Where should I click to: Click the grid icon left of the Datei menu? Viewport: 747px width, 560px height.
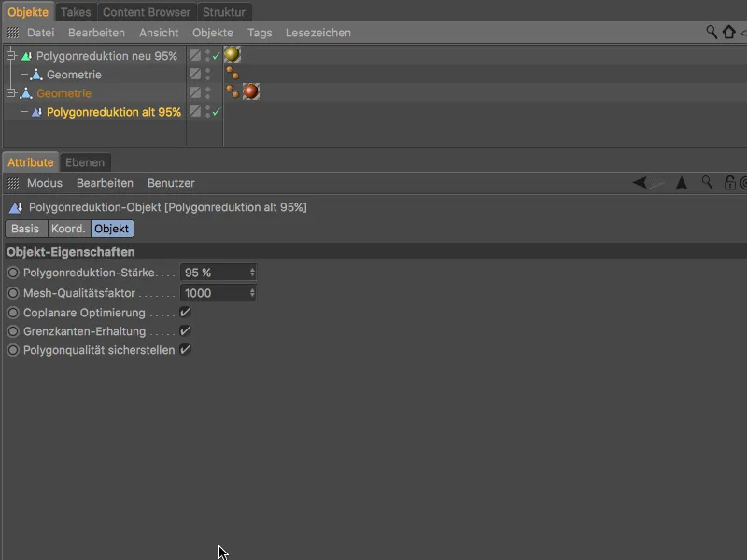pos(13,32)
